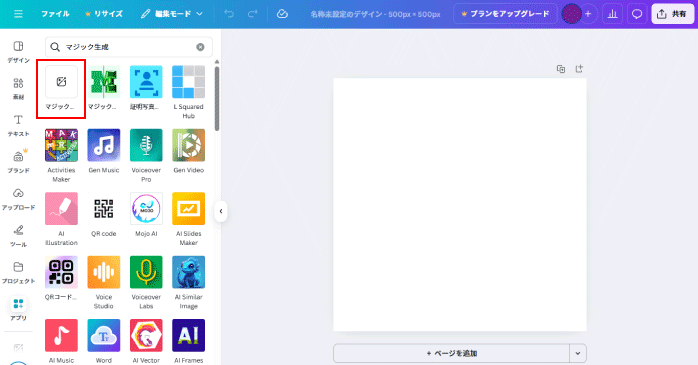Duplicate the page with copy icon
The height and width of the screenshot is (365, 698).
(561, 69)
